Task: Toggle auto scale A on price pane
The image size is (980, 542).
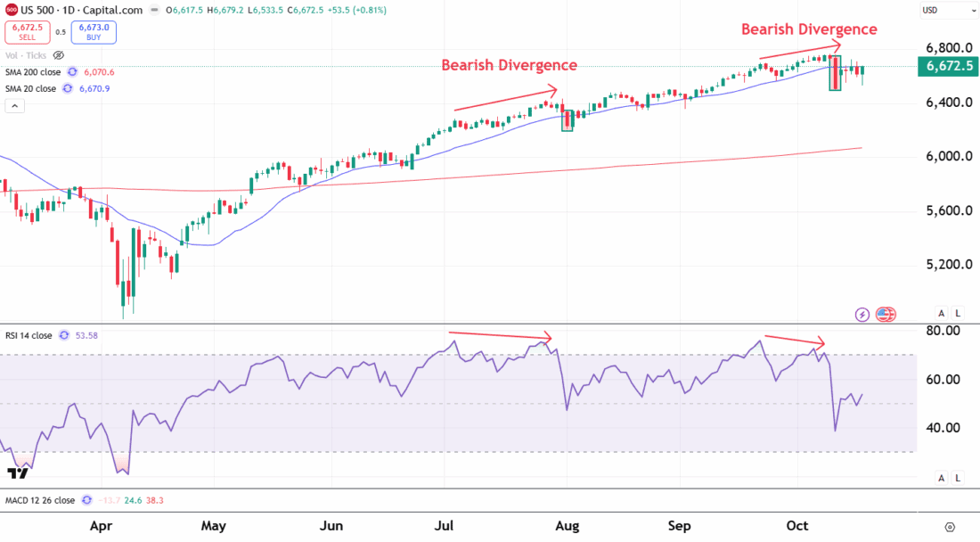Action: (x=942, y=313)
